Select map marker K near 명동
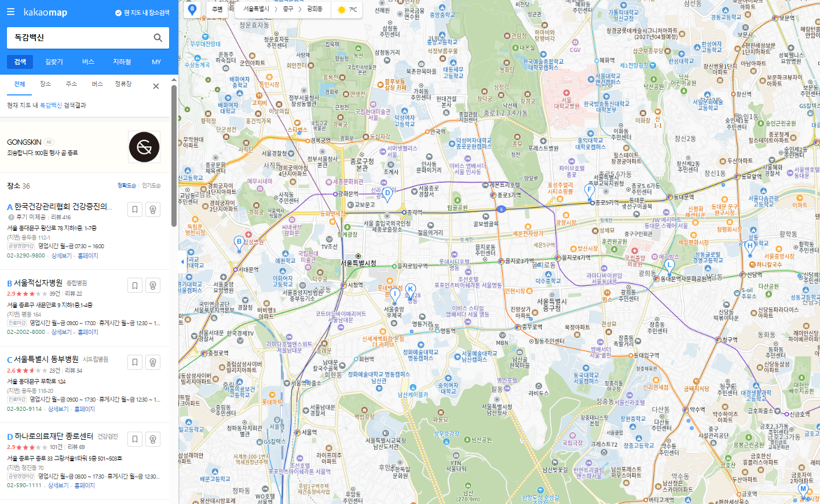The image size is (820, 504). tap(410, 290)
